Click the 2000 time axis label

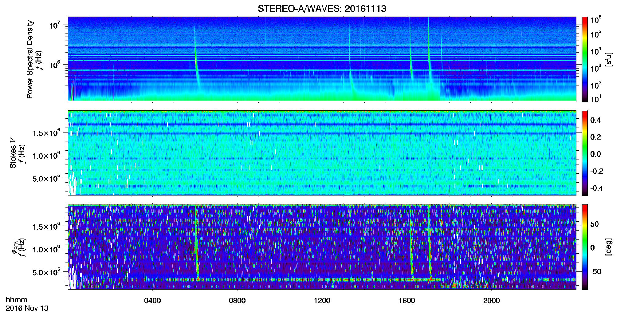[491, 300]
